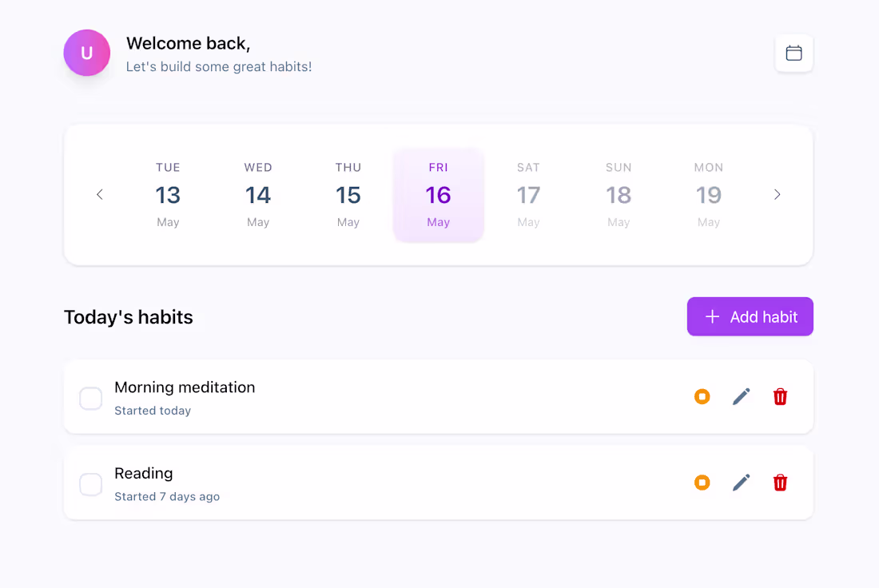Switch to Saturday May 17
Viewport: 879px width, 588px height.
528,194
